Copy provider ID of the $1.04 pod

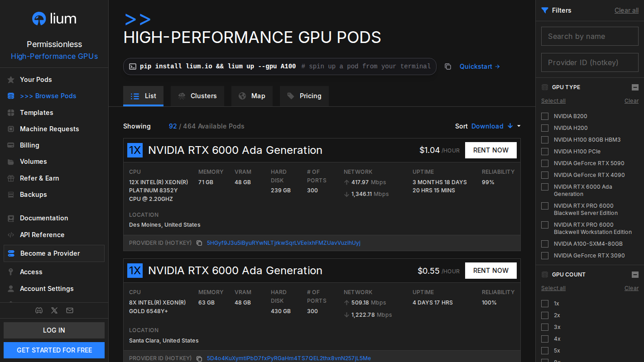(x=199, y=243)
